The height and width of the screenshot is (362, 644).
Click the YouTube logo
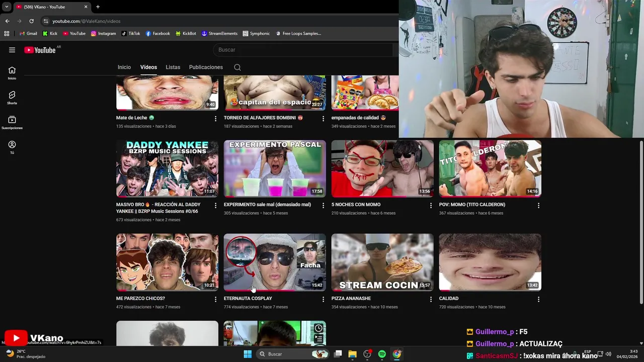click(40, 50)
